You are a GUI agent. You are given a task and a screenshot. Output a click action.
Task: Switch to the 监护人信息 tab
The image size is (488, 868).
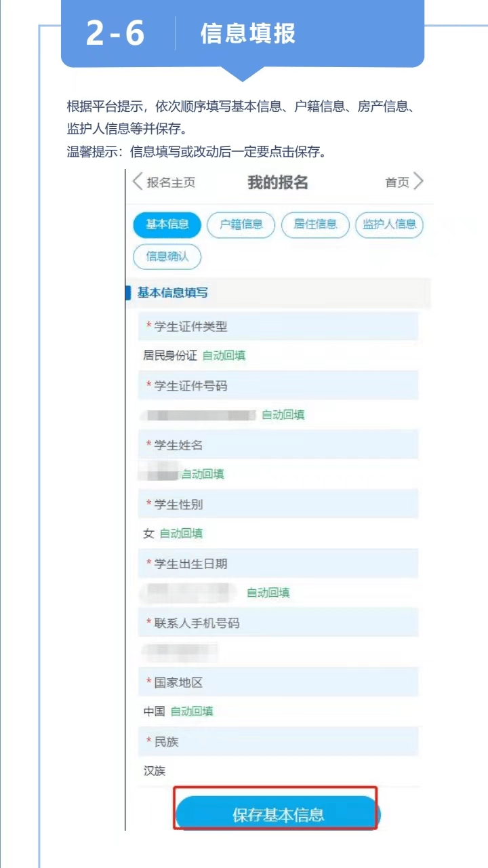[389, 224]
